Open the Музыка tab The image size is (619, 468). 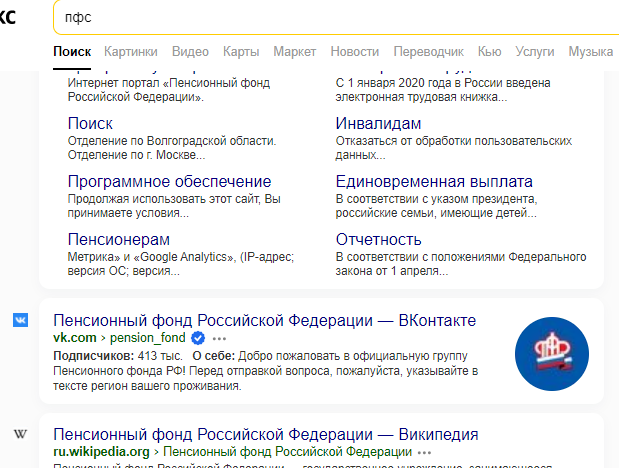point(591,52)
